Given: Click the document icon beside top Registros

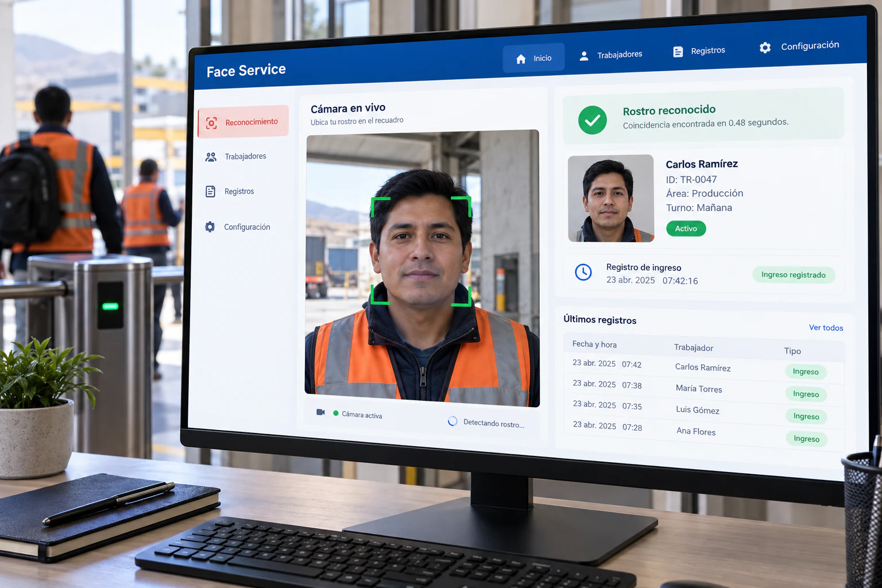Looking at the screenshot, I should [x=678, y=52].
